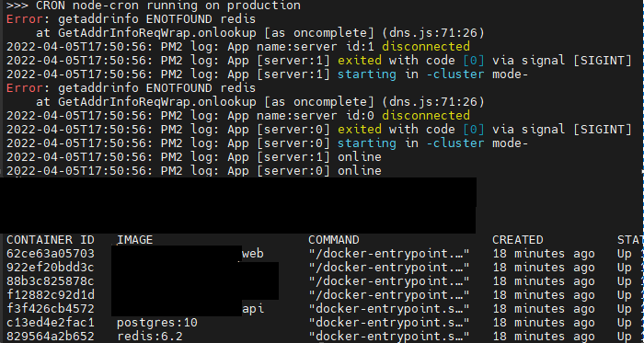Select container ID 922ef20bdd3c text

[50, 268]
